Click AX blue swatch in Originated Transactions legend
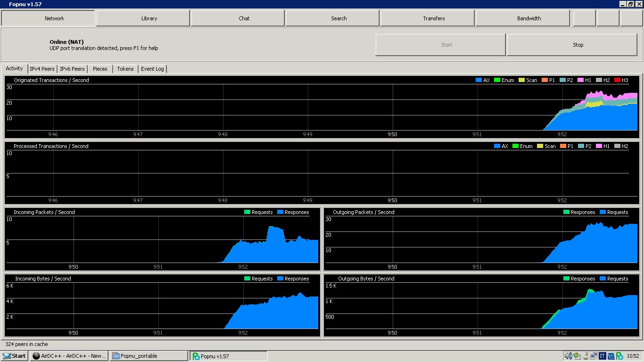This screenshot has width=644, height=362. tap(479, 80)
